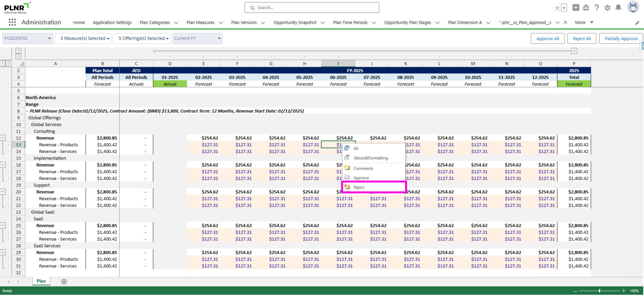Open the Setup gear icon
The image size is (644, 307).
pyautogui.click(x=607, y=8)
